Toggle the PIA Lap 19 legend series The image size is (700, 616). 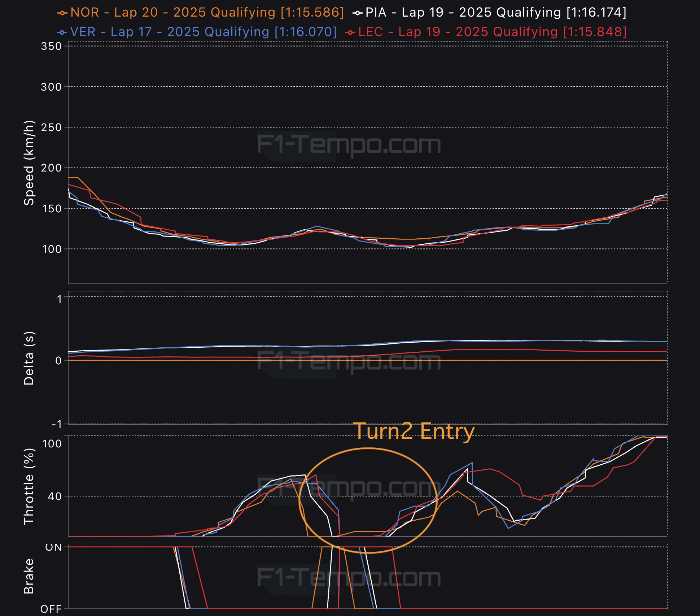pos(495,13)
